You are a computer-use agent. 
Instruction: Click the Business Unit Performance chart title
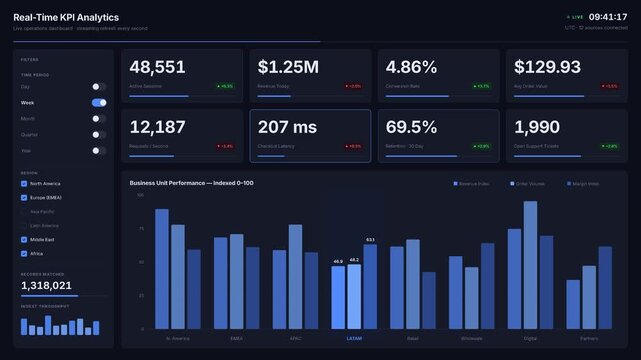point(191,183)
